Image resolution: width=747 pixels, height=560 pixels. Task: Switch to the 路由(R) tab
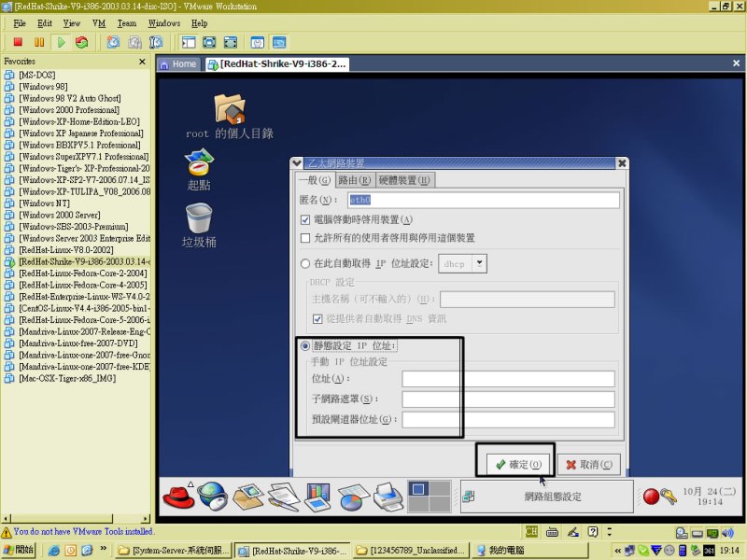[355, 180]
